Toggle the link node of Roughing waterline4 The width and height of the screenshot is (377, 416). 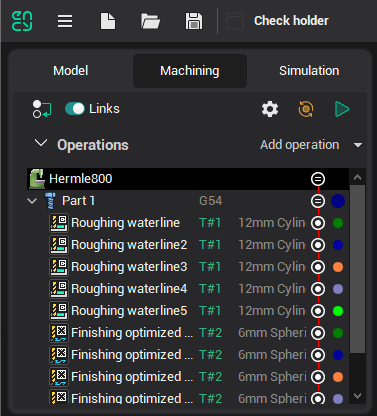tap(318, 289)
